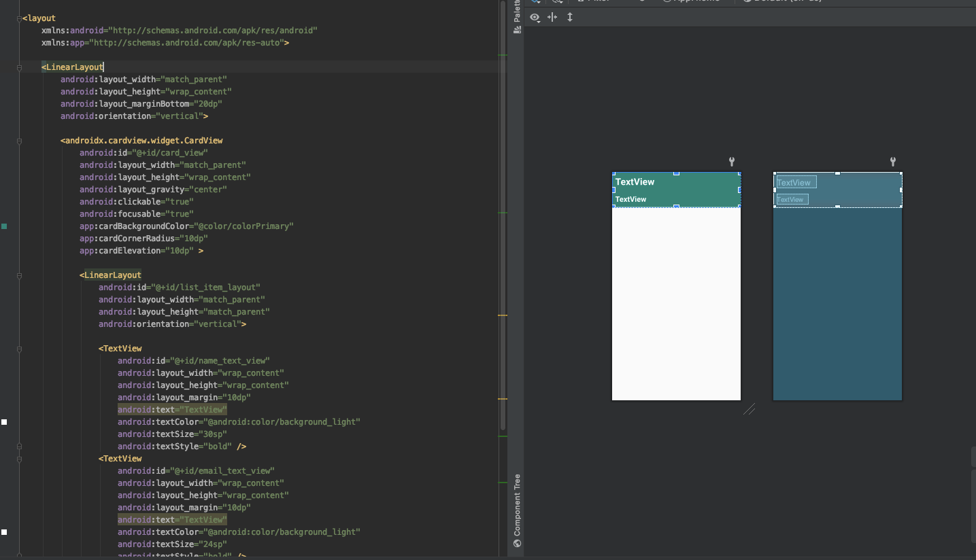
Task: Collapse the outer LinearLayout fold marker
Action: click(19, 67)
